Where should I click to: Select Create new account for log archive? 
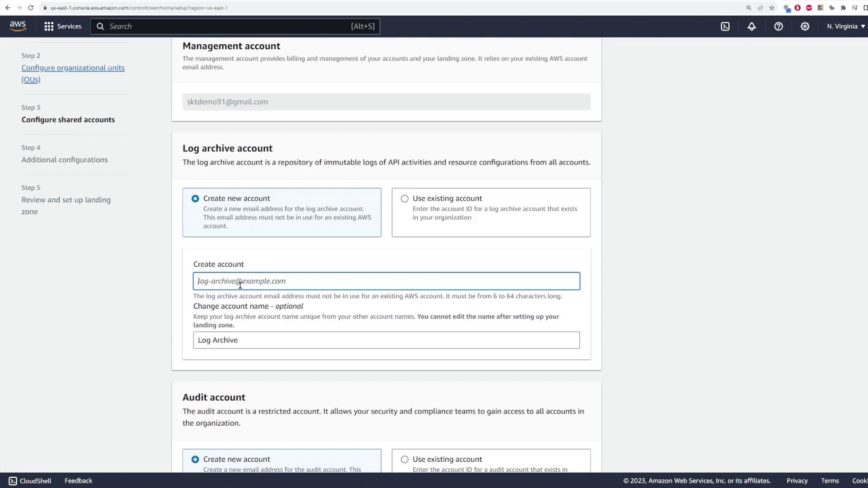(195, 199)
